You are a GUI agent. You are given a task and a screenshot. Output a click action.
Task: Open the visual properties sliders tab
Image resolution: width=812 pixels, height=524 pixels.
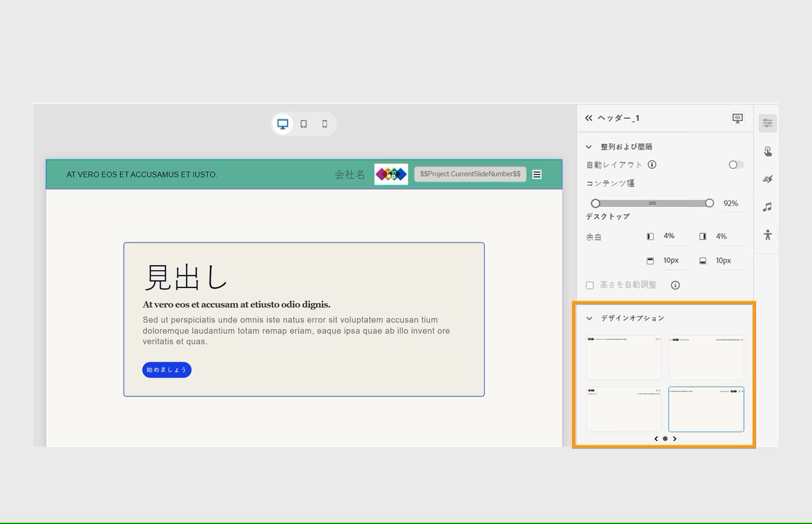point(767,123)
